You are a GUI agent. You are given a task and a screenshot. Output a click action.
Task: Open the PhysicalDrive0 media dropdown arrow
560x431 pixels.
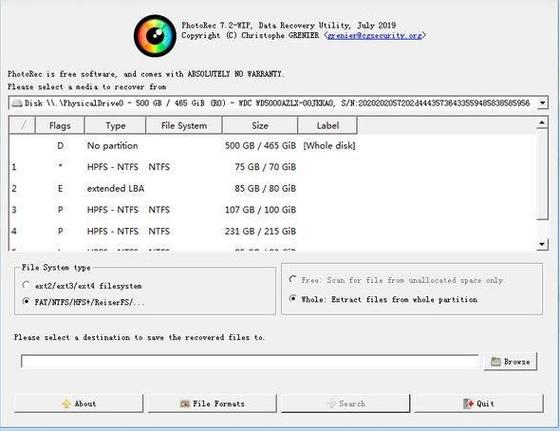pos(542,103)
